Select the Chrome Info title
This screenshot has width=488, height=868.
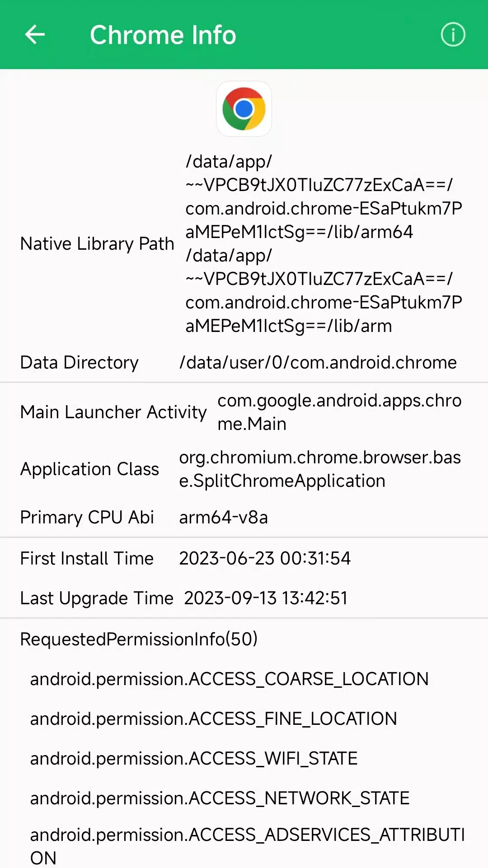pos(163,35)
